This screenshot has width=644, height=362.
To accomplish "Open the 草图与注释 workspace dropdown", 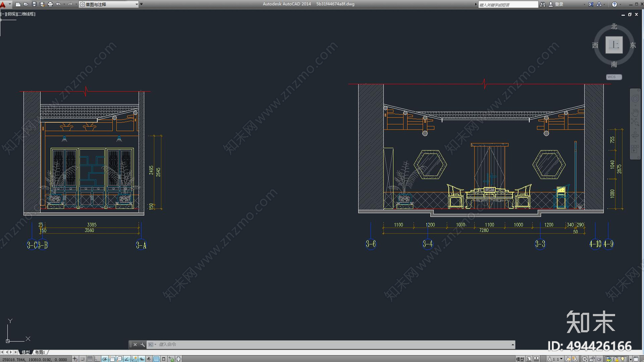I will point(109,4).
